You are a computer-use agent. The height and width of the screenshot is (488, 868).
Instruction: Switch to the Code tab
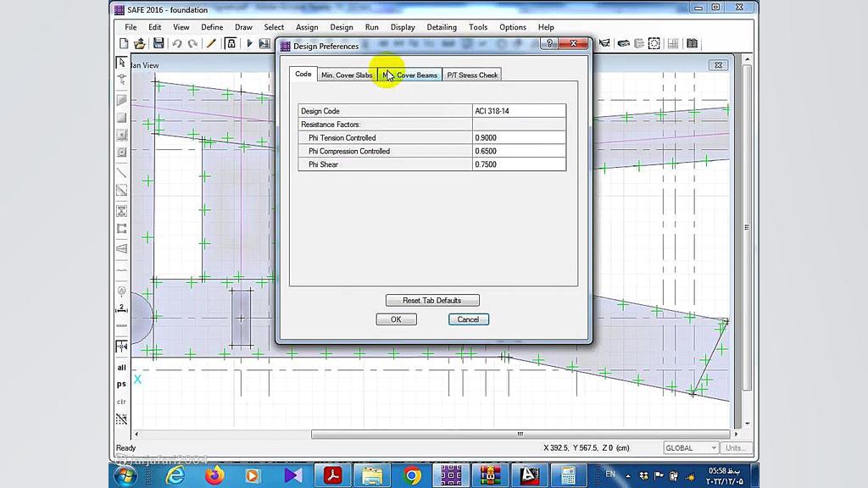(x=303, y=75)
